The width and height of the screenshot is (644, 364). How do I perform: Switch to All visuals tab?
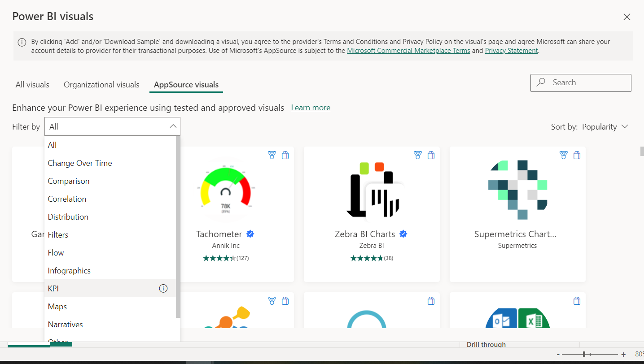point(32,84)
